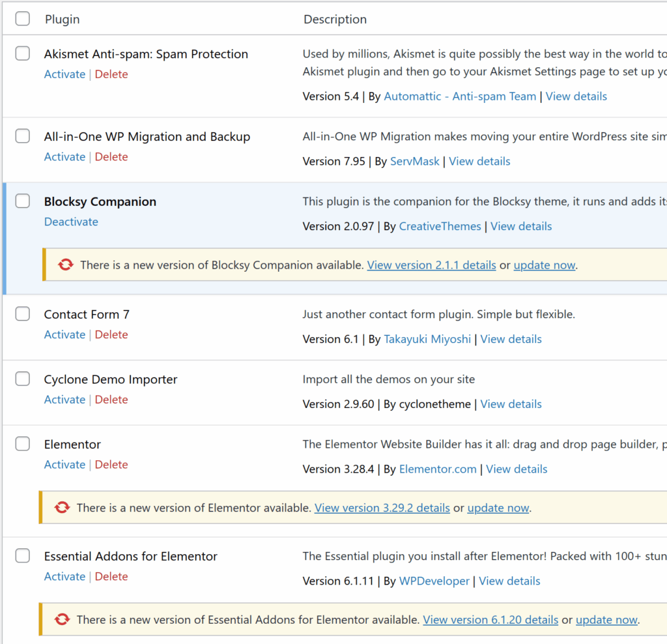Activate the Elementor plugin
Image resolution: width=667 pixels, height=644 pixels.
coord(64,464)
